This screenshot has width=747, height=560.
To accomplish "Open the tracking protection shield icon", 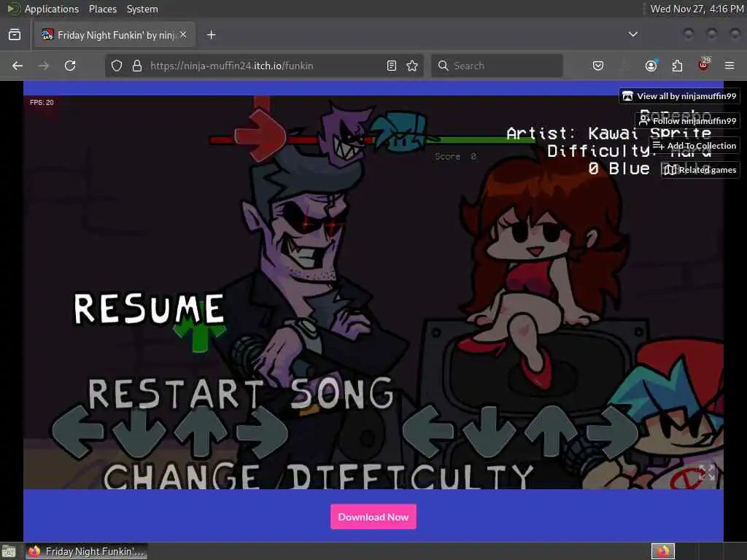I will coord(117,66).
